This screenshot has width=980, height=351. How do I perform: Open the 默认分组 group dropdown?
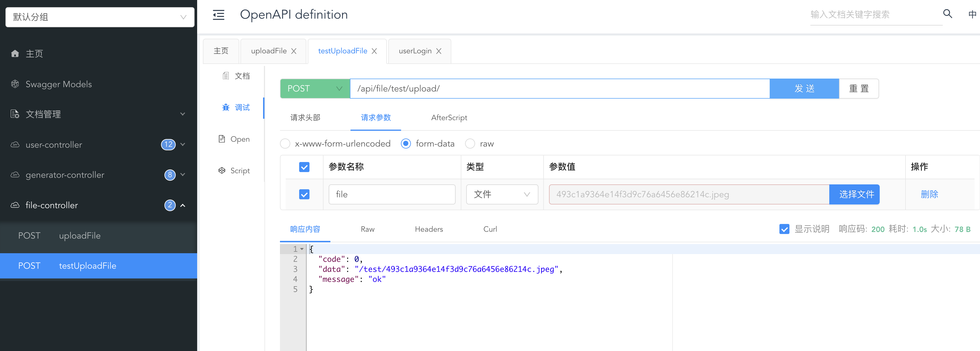[x=100, y=17]
